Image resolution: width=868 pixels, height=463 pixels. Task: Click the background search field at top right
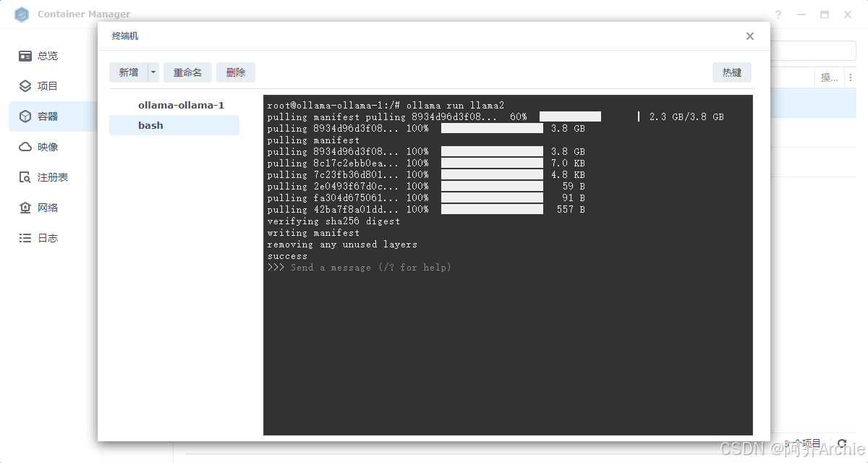tap(813, 51)
